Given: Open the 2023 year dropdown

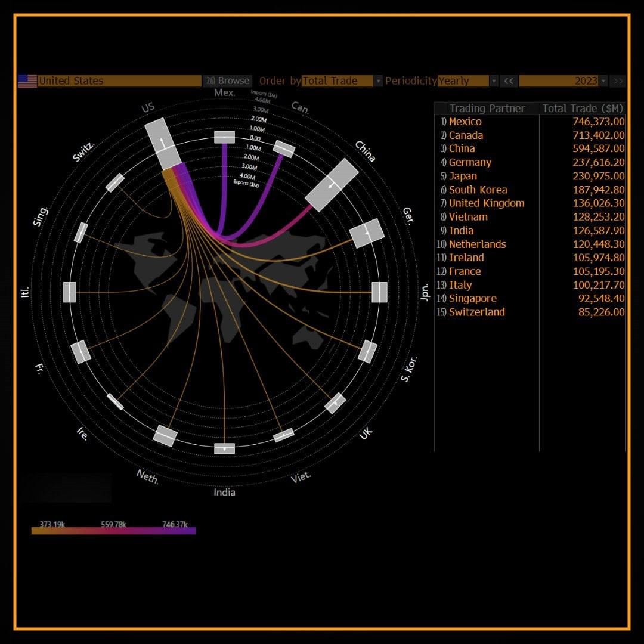Looking at the screenshot, I should tap(603, 81).
